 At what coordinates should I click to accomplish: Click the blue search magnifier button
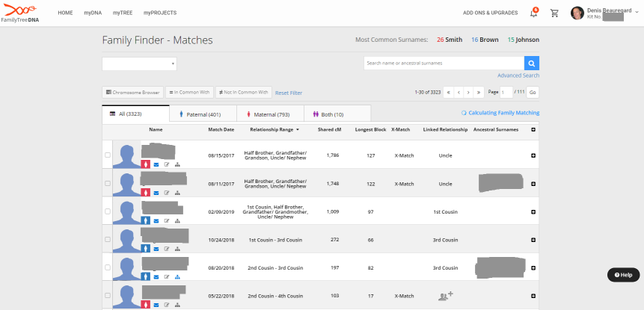(x=532, y=63)
